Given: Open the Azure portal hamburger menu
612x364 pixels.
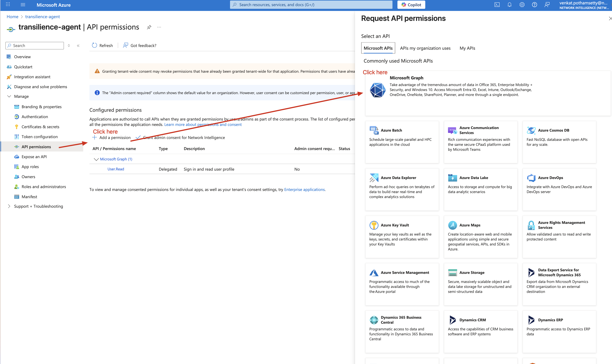Looking at the screenshot, I should click(23, 5).
